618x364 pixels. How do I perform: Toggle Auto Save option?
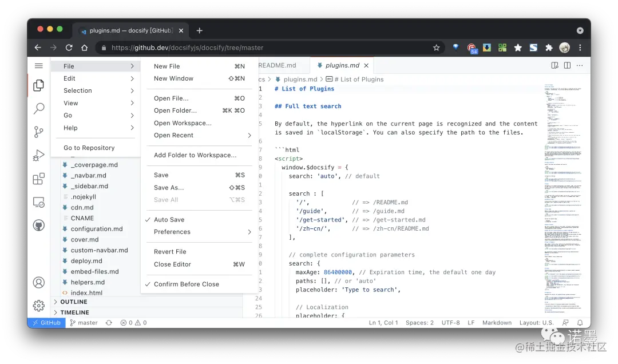coord(200,220)
